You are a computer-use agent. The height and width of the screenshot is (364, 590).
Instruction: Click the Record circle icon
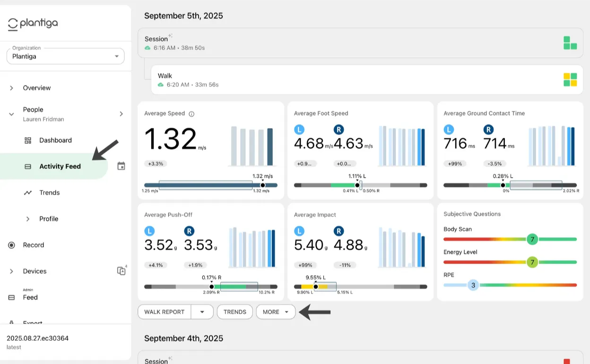pos(12,245)
